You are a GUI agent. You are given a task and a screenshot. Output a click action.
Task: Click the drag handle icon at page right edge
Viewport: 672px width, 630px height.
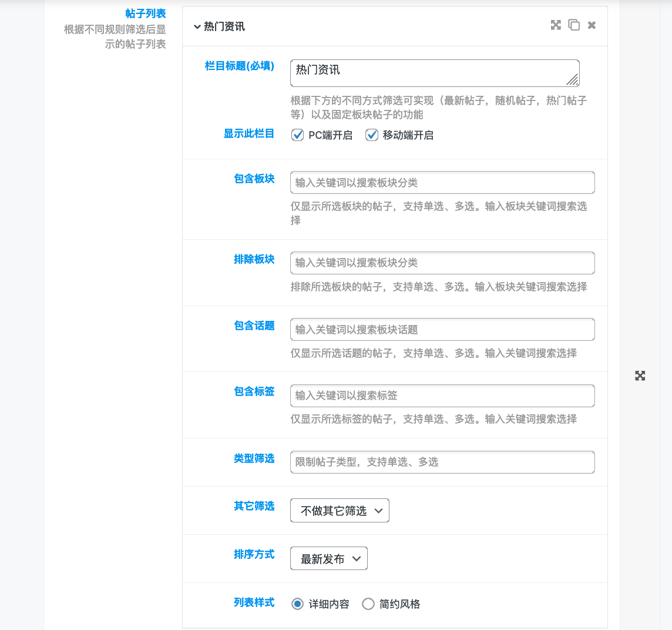tap(640, 376)
